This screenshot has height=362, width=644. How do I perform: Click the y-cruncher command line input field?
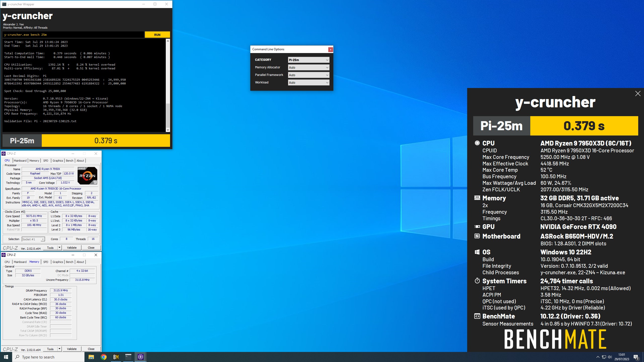coord(73,35)
